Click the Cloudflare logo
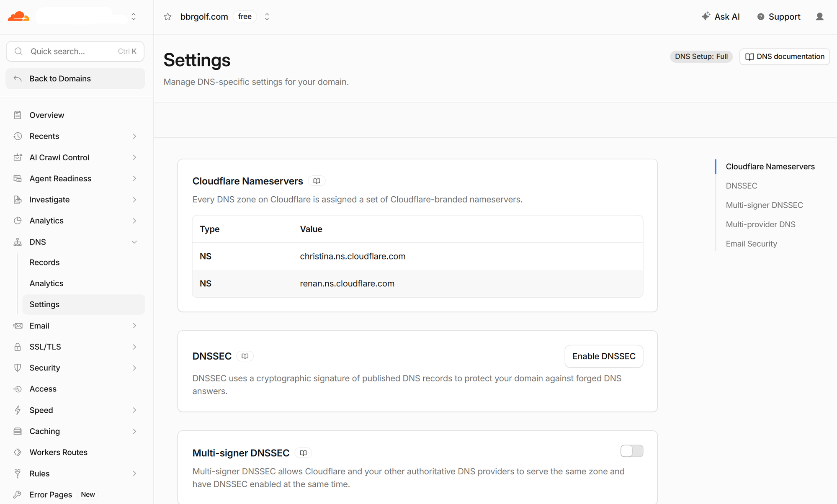Screen dimensions: 837x504 [18, 17]
